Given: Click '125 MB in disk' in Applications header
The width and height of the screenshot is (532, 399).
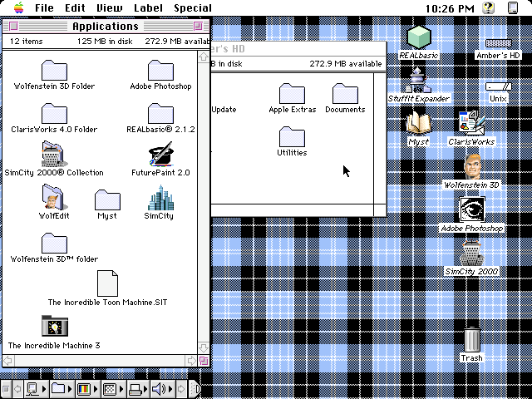Looking at the screenshot, I should (105, 41).
